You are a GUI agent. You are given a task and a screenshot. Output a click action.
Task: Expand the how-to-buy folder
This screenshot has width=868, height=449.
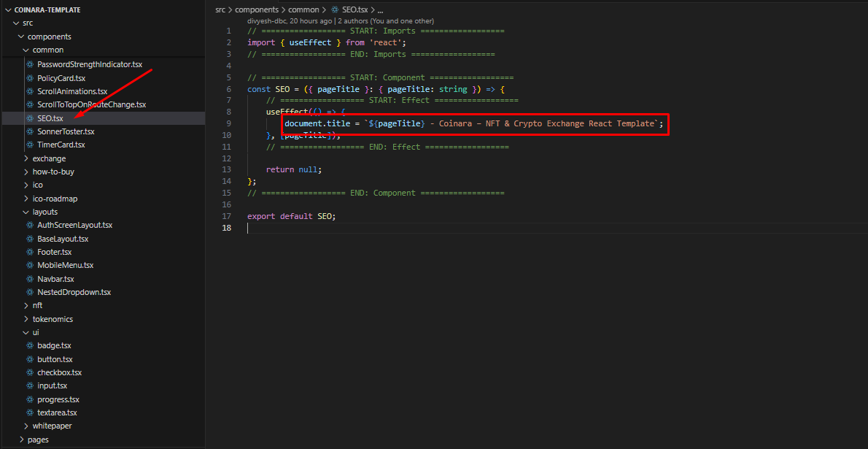[26, 172]
